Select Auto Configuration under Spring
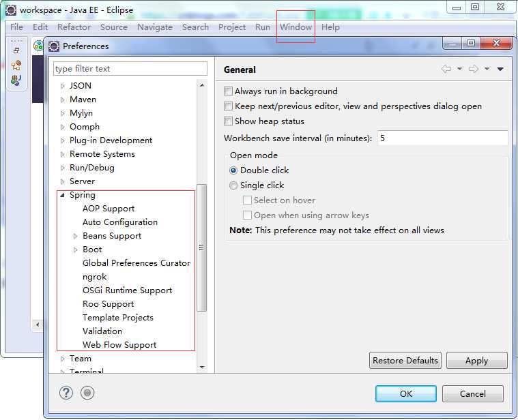The image size is (518, 420). [x=120, y=222]
